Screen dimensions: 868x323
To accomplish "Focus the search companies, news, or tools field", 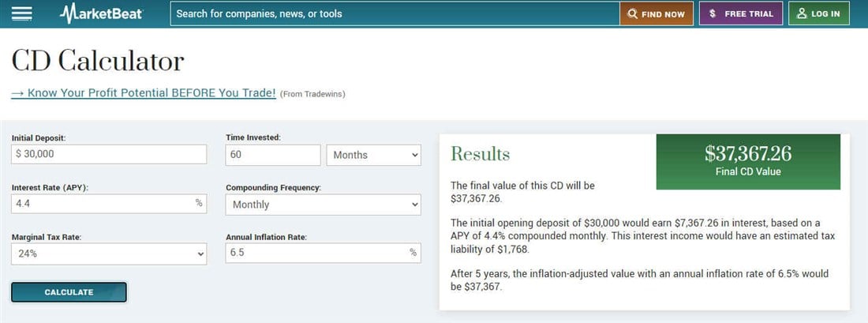I will click(x=395, y=14).
